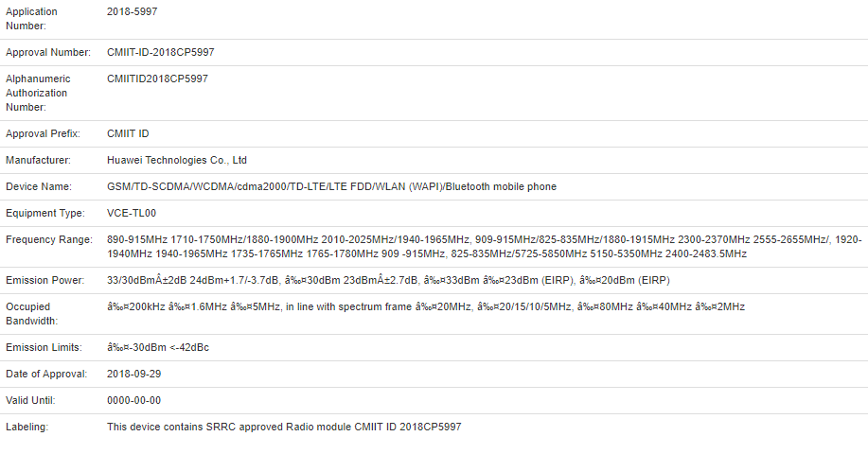Image resolution: width=868 pixels, height=454 pixels.
Task: Click the Frequency Range label
Action: (49, 240)
